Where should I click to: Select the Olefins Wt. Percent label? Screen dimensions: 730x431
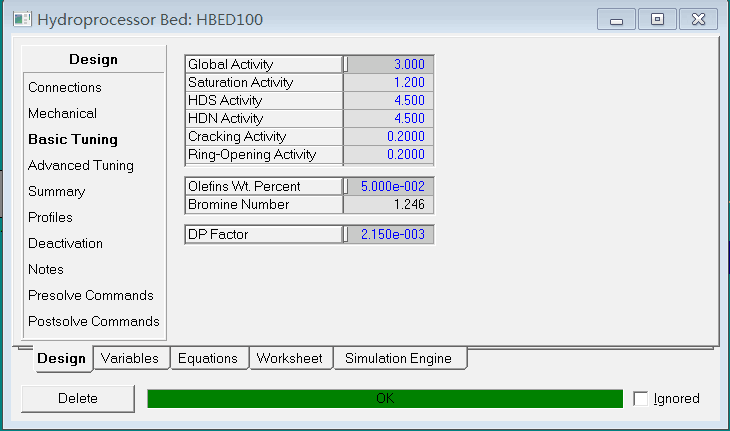pos(264,187)
